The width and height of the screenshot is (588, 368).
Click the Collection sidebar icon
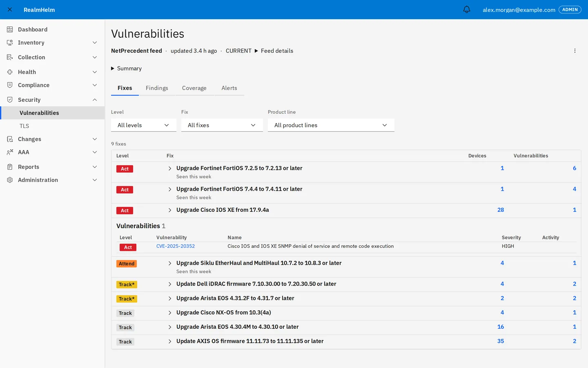[10, 57]
